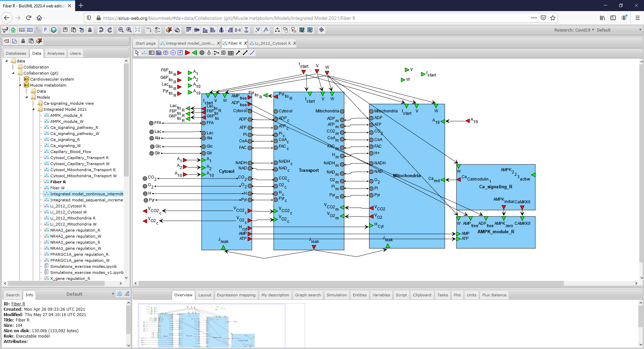This screenshot has height=349, width=644.
Task: Zoom in on the diagram
Action: [129, 30]
